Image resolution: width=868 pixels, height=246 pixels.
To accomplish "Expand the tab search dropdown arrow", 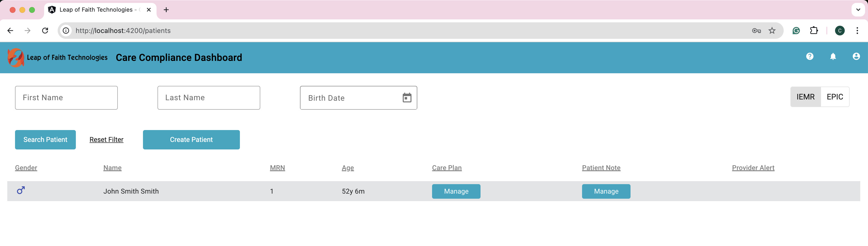I will pyautogui.click(x=858, y=10).
